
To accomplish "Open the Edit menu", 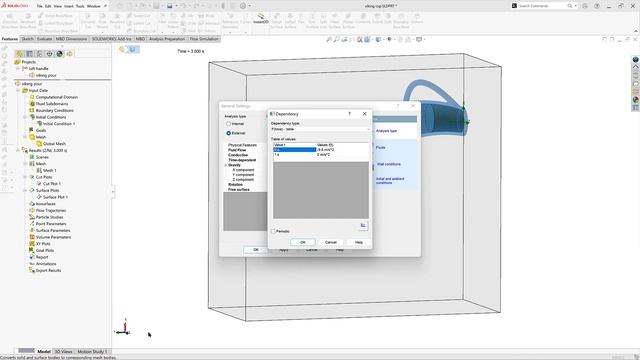I will pos(48,6).
